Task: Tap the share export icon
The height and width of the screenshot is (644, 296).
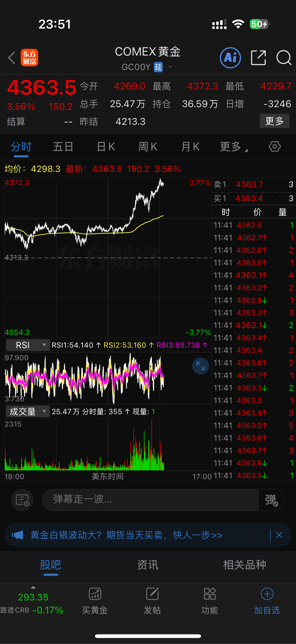Action: pyautogui.click(x=258, y=57)
